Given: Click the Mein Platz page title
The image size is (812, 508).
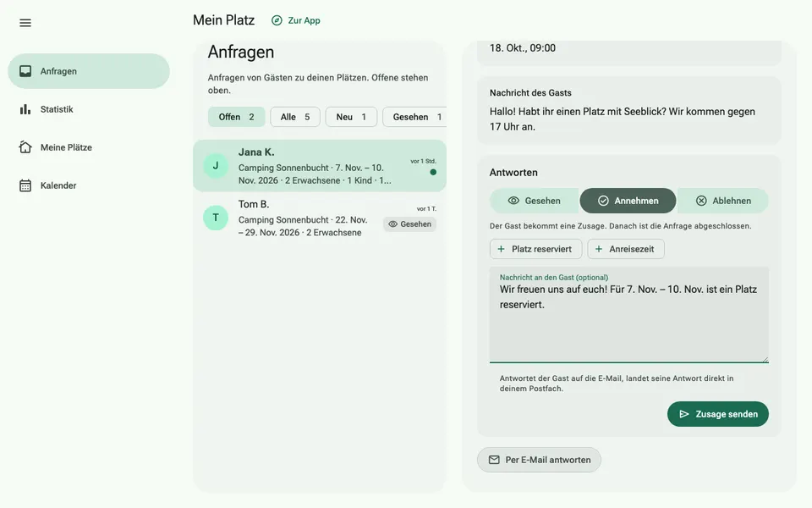Looking at the screenshot, I should coord(223,20).
